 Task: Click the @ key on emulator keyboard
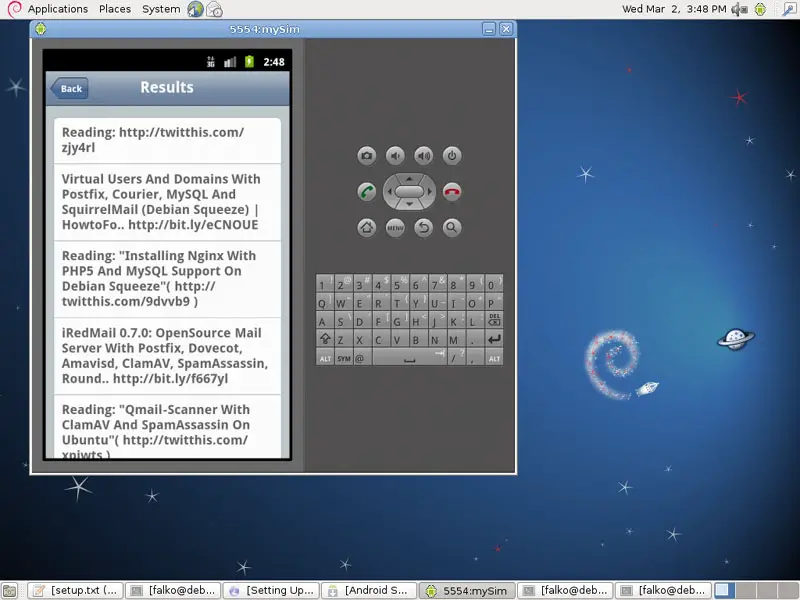[360, 358]
